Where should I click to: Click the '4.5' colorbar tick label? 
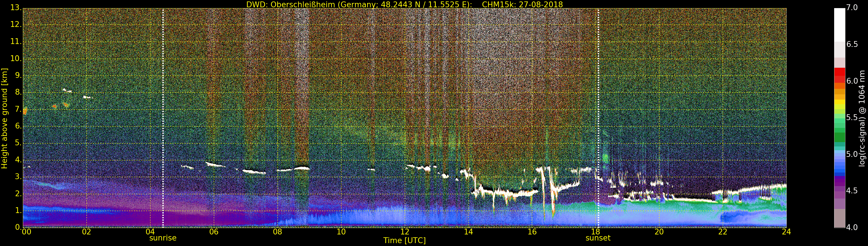point(852,191)
